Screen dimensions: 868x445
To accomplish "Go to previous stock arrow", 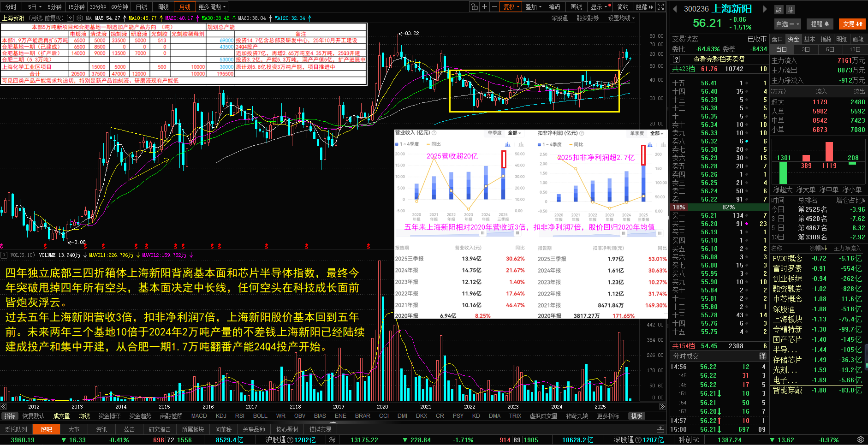I will (x=675, y=9).
